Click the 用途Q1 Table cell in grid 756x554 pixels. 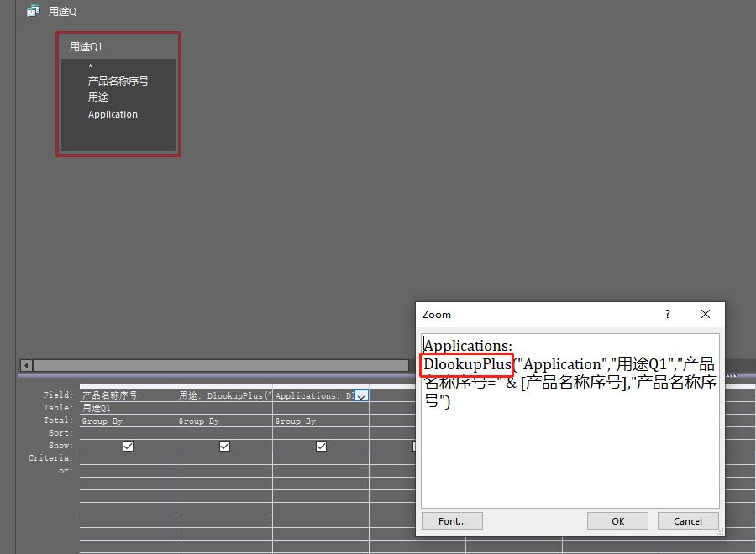[128, 408]
